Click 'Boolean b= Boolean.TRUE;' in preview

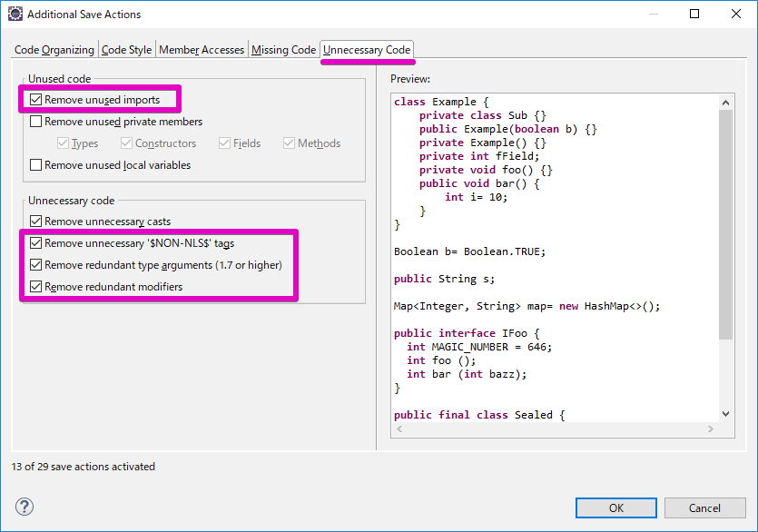470,251
